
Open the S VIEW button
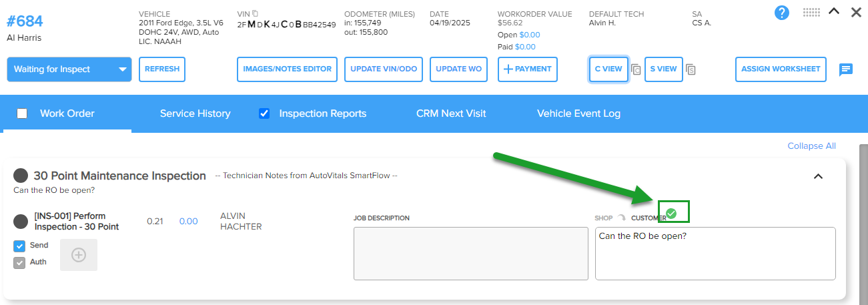coord(664,69)
